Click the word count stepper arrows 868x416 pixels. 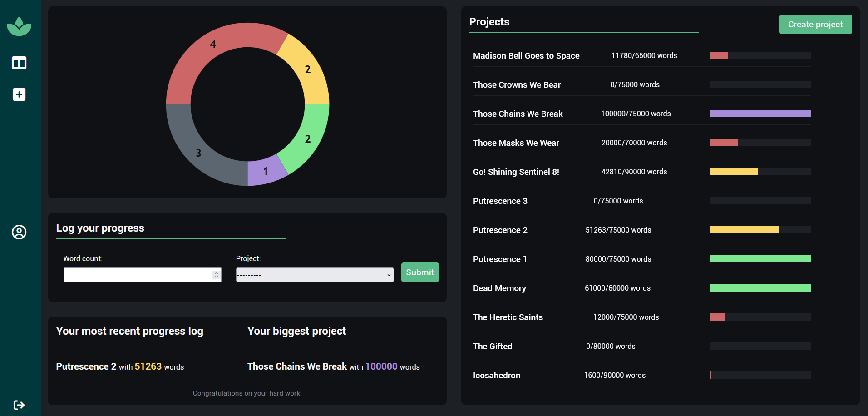click(x=216, y=275)
